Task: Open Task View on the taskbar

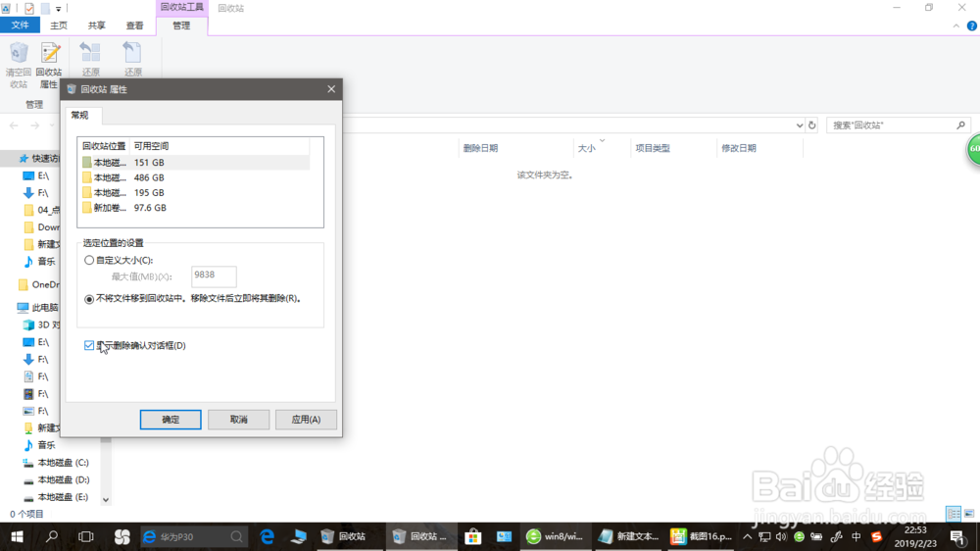Action: click(86, 536)
